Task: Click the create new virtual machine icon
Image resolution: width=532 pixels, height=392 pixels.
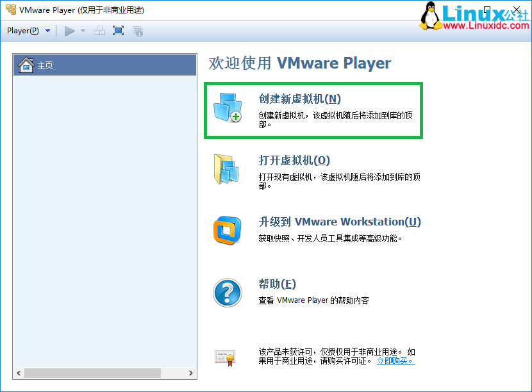Action: pyautogui.click(x=228, y=108)
